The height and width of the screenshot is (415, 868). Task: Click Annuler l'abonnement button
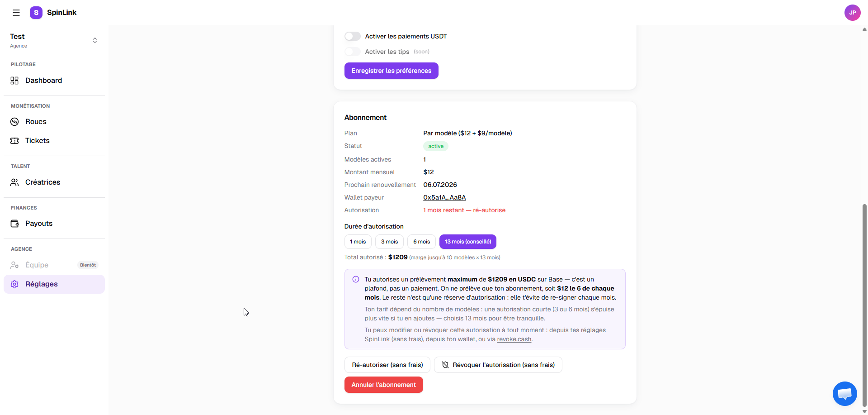click(x=384, y=385)
